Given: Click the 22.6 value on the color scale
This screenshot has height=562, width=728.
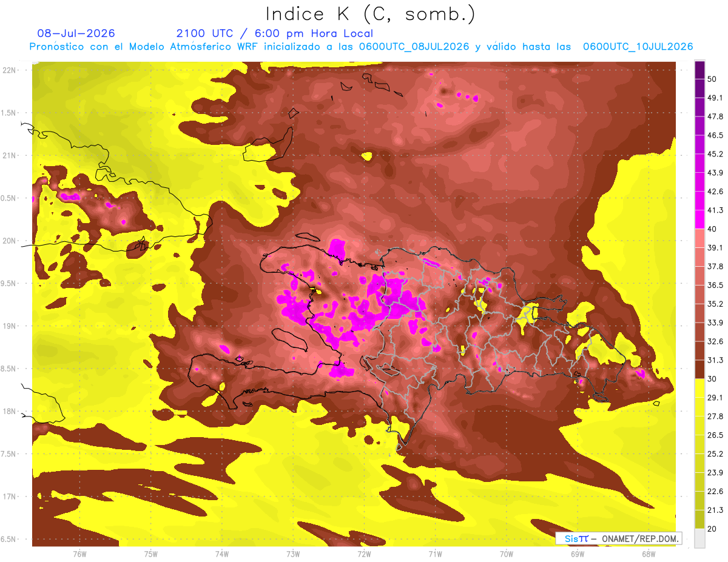Looking at the screenshot, I should [x=715, y=492].
